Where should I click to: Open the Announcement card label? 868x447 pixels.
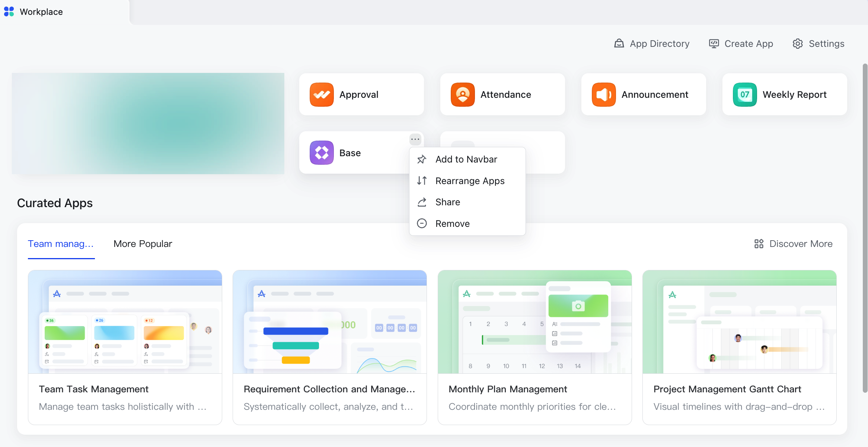click(x=655, y=94)
